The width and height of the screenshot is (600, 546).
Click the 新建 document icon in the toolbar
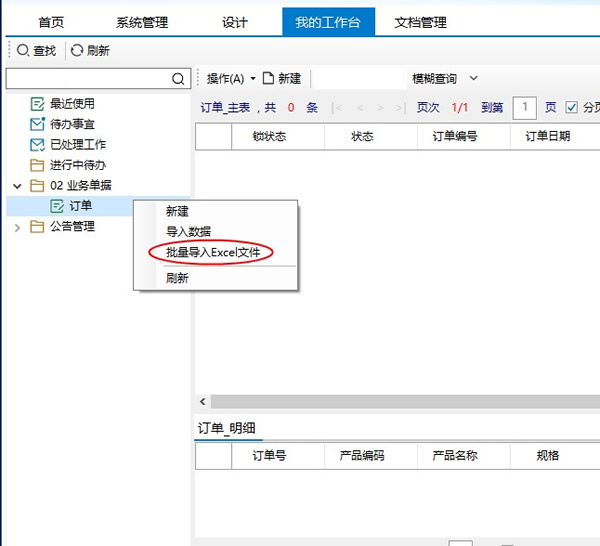(x=268, y=78)
